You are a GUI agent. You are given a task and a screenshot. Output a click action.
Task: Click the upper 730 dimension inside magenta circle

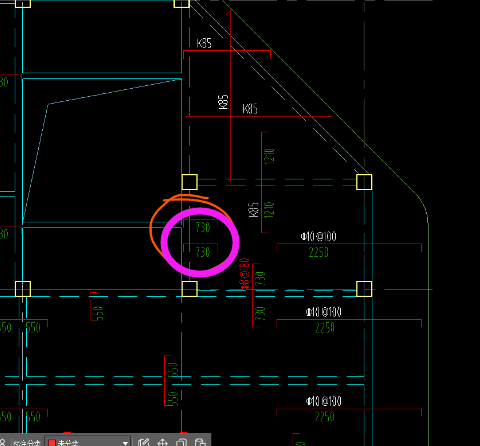(x=203, y=227)
